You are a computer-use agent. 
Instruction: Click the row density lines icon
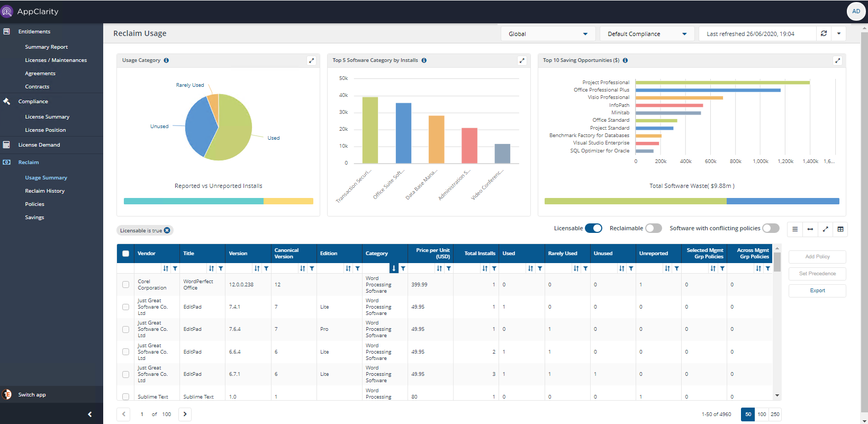795,229
